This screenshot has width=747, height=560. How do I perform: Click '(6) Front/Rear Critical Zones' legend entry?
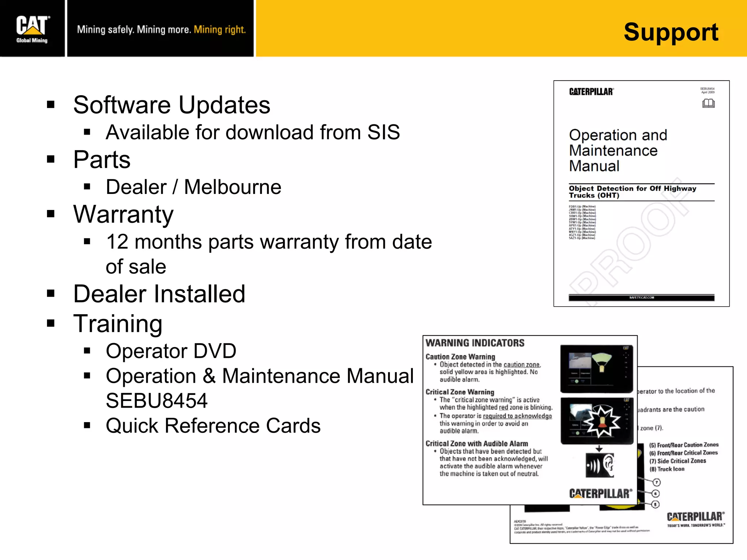click(x=684, y=453)
